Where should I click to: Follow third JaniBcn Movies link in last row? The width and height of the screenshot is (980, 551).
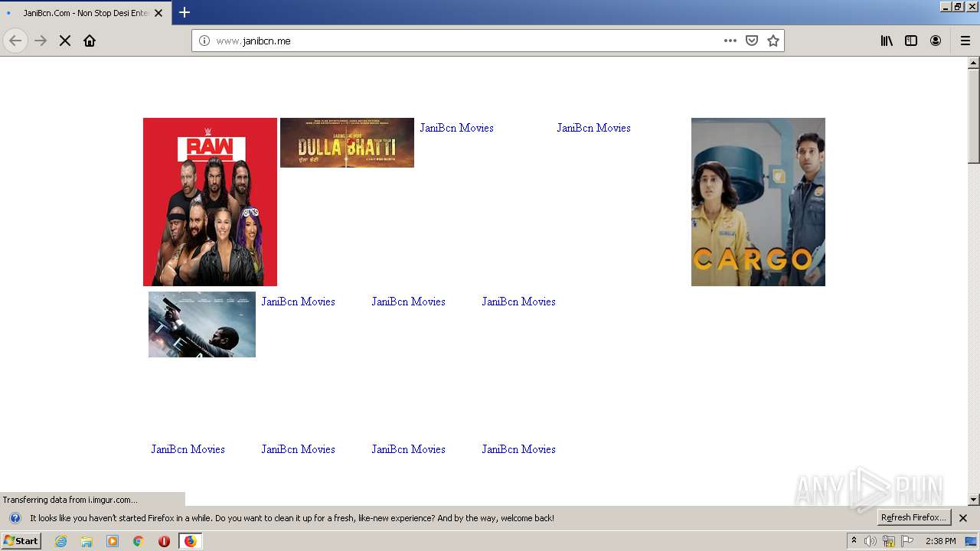[408, 449]
